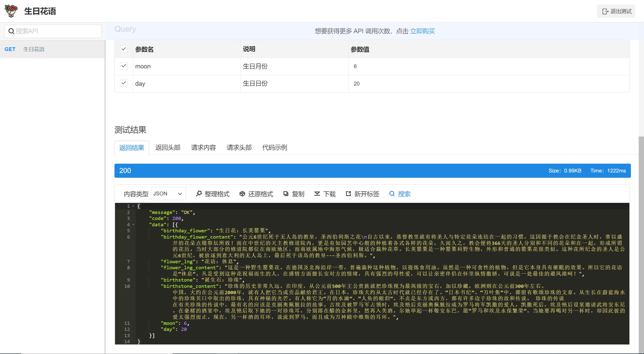Copy the JSON response using 复制 icon
Screen dimensions: 644x354
click(286, 194)
